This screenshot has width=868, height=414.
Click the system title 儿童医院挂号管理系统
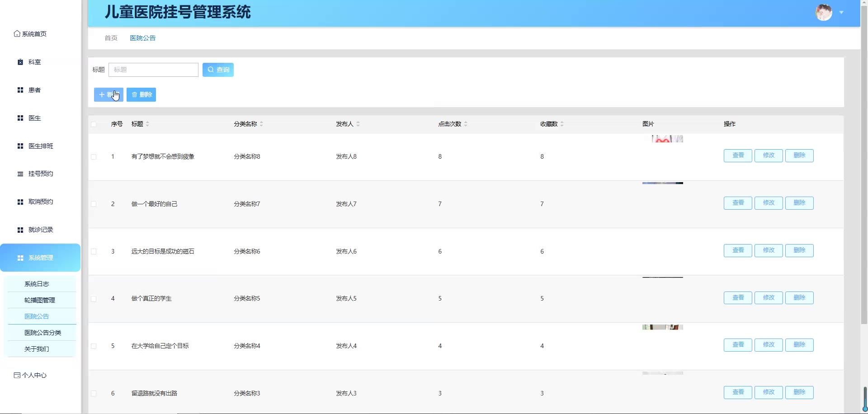point(178,12)
